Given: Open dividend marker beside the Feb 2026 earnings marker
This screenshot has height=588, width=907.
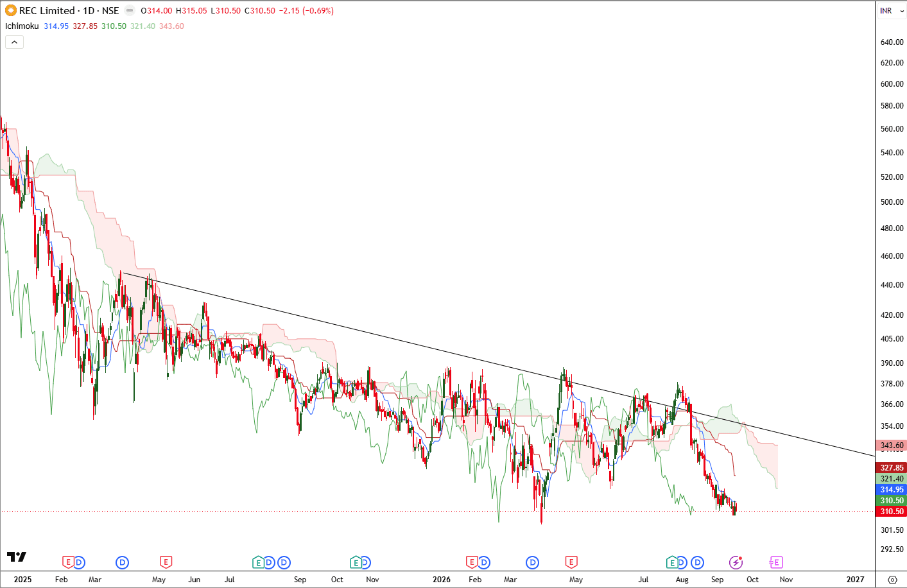Looking at the screenshot, I should click(484, 562).
